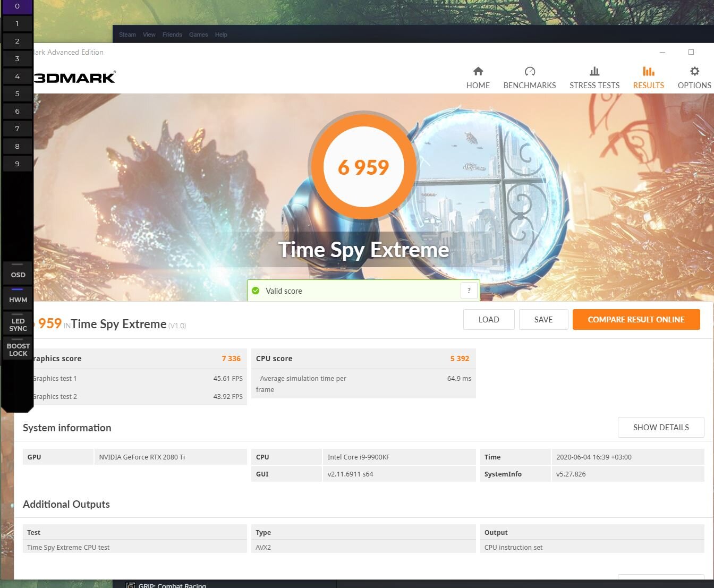Click the SHOW DETAILS button
Screen dimensions: 714x588
click(661, 427)
